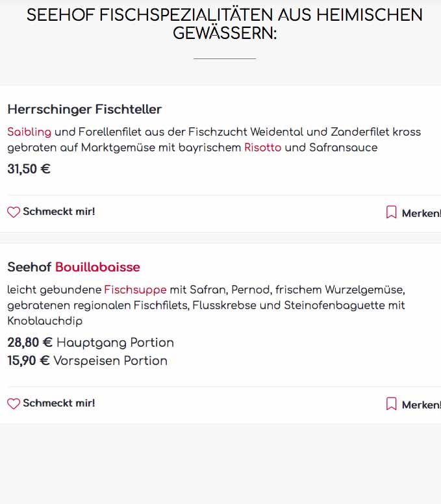Click the bookmark icon for Seehof Bouillabaisse

pos(391,404)
